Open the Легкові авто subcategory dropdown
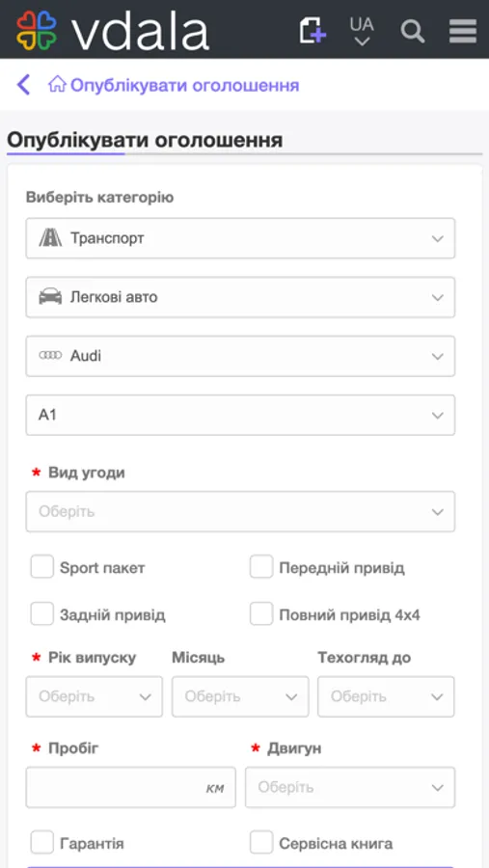The width and height of the screenshot is (489, 868). pyautogui.click(x=240, y=297)
